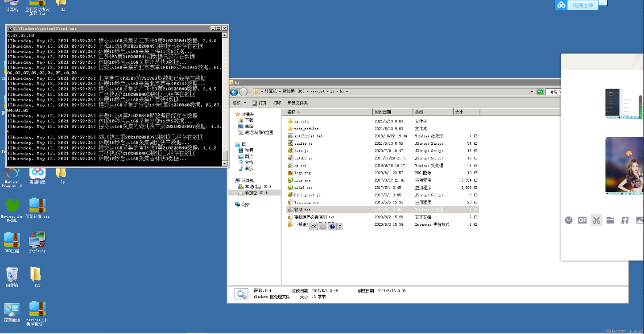Click the music note icon in chat toolbar
644x334 pixels.
pyautogui.click(x=625, y=220)
